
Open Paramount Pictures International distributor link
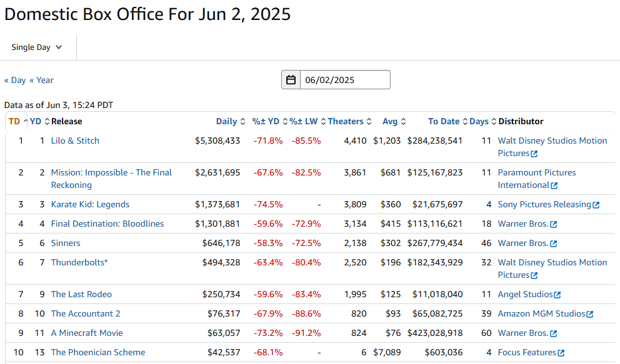coord(537,179)
